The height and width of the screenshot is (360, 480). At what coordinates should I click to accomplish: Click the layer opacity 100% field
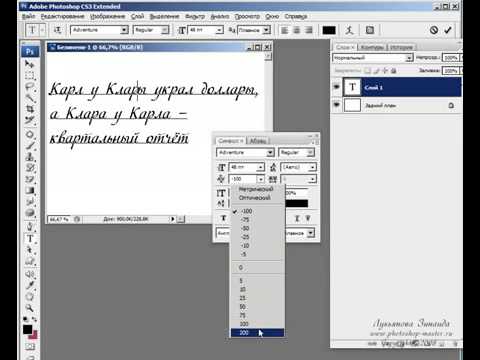coord(450,58)
